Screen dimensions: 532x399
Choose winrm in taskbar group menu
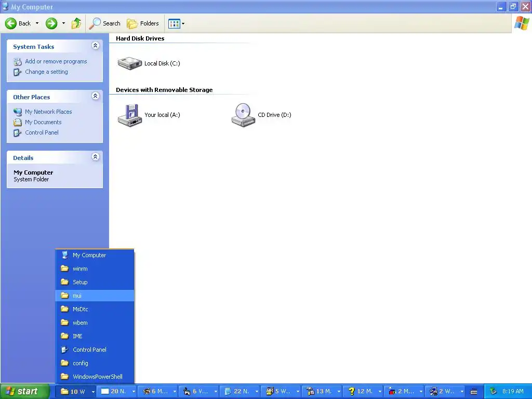click(x=95, y=269)
